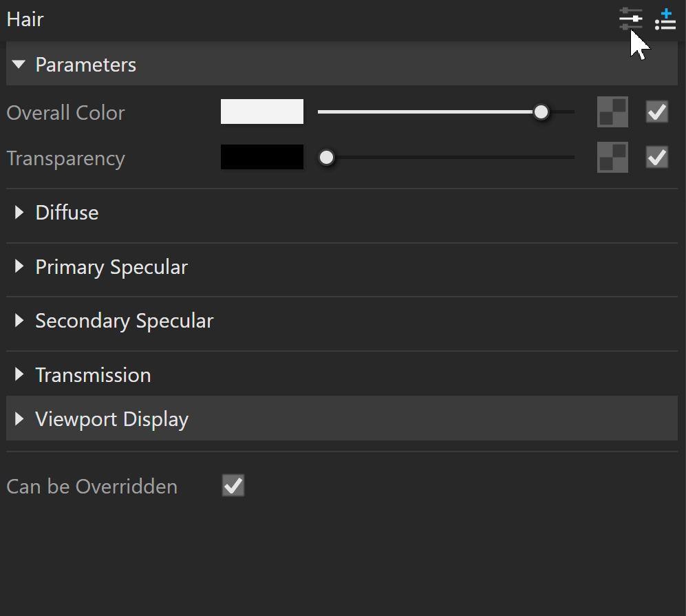Click the Overall Color label
This screenshot has height=616, width=686.
pos(66,113)
